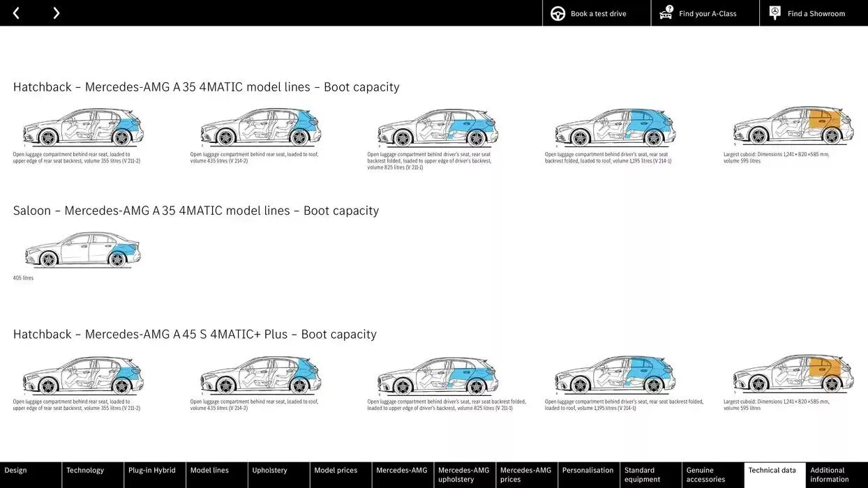Click the 1,195 litres A45 S diagram
The width and height of the screenshot is (868, 488).
(615, 374)
